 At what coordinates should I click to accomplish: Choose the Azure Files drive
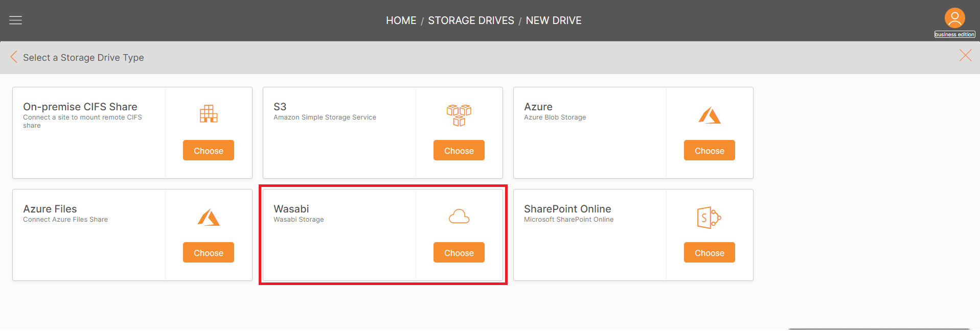click(x=209, y=252)
